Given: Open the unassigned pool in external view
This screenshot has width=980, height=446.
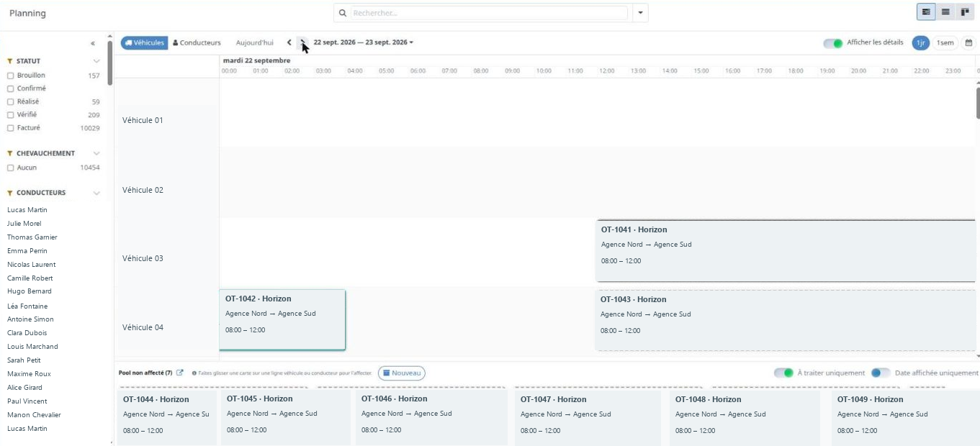Looking at the screenshot, I should tap(180, 373).
